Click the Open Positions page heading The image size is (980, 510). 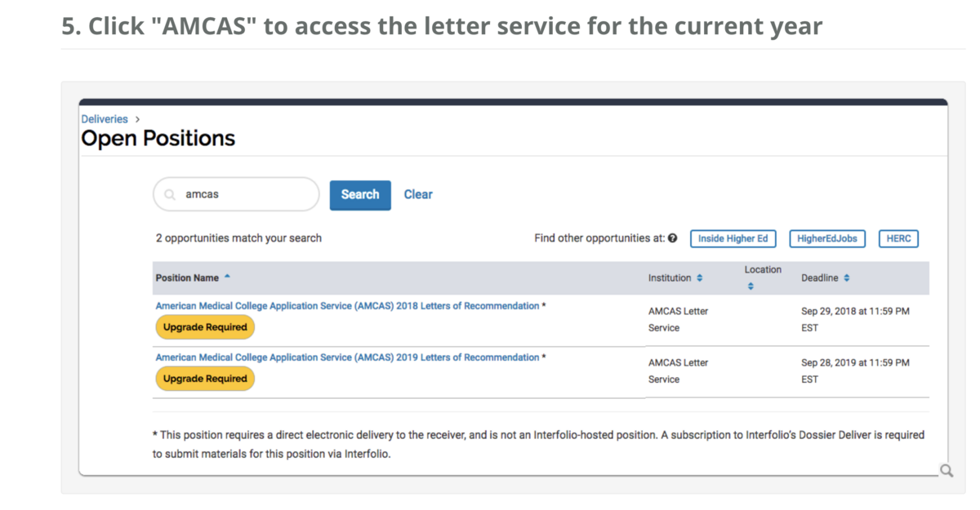[x=158, y=139]
